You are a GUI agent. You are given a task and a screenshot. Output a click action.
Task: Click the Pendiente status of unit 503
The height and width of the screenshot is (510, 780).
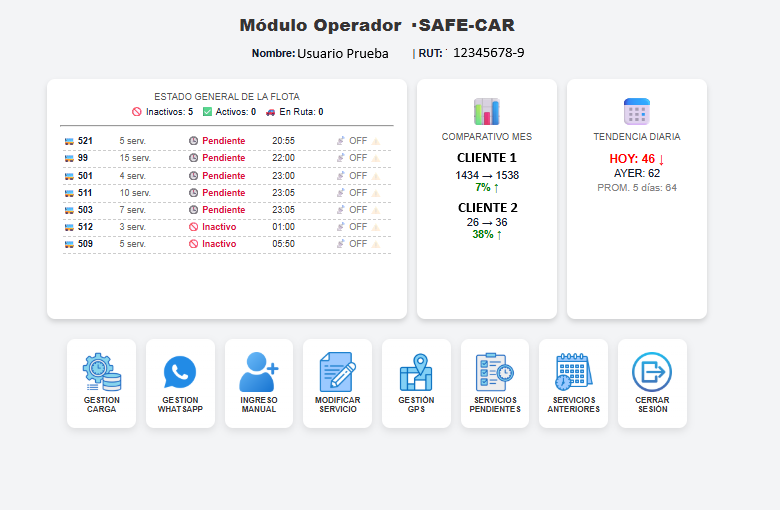point(223,209)
